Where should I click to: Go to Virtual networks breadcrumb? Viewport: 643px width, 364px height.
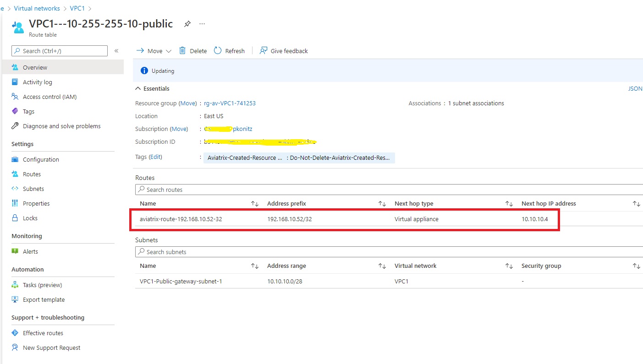(37, 8)
